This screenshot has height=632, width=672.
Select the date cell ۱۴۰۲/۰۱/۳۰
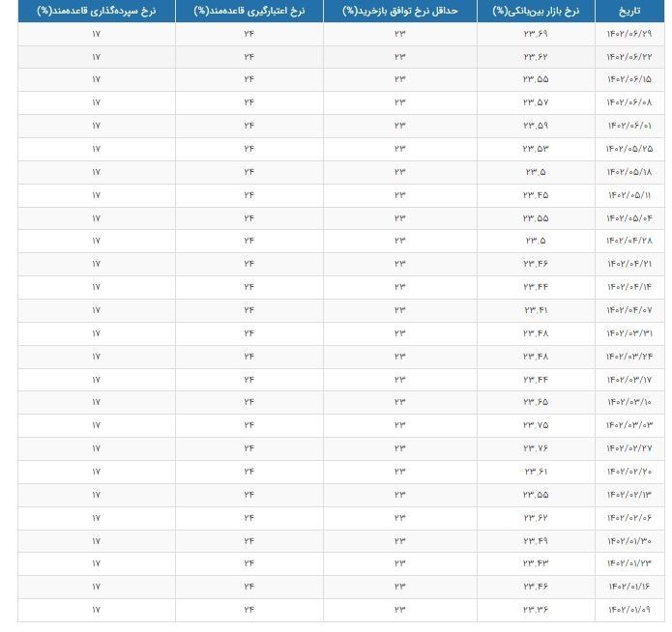[x=629, y=539]
